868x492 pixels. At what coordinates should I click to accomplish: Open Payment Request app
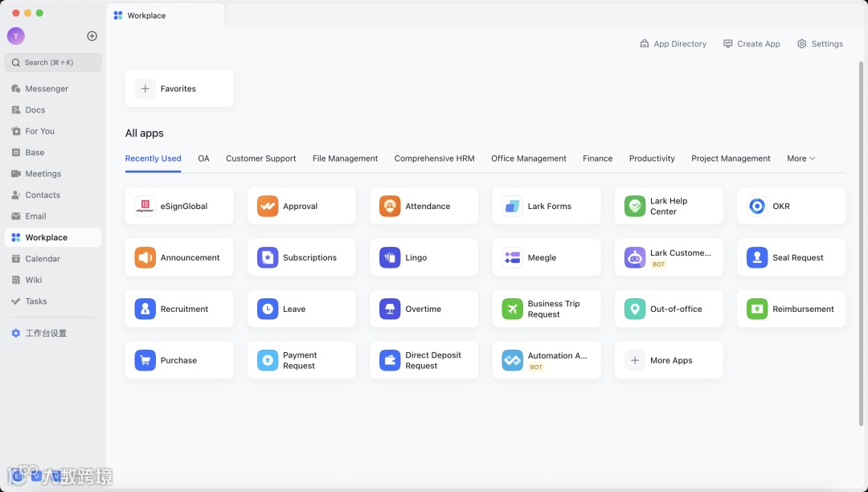coord(301,360)
